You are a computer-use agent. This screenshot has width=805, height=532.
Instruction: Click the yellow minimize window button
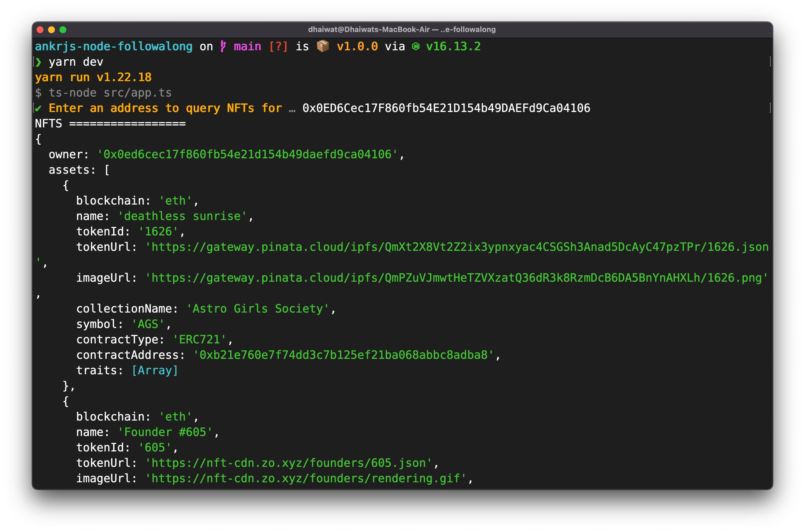tap(51, 30)
